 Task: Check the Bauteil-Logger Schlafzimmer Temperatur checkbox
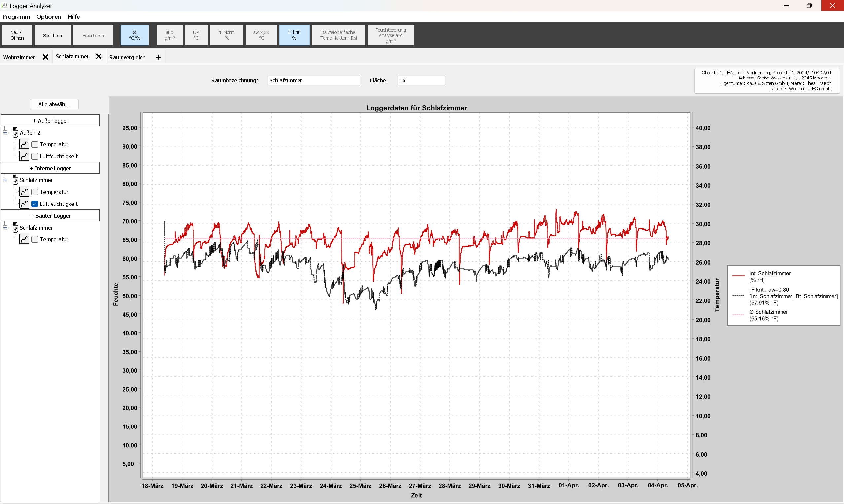[35, 239]
